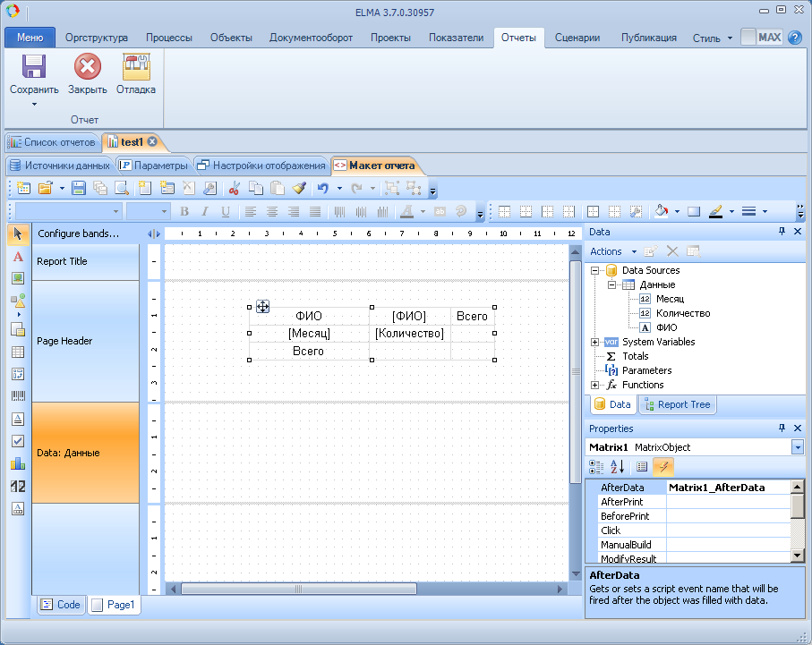Screen dimensions: 812x645
Task: Open the Сценарии ribbon tab
Action: coord(577,38)
